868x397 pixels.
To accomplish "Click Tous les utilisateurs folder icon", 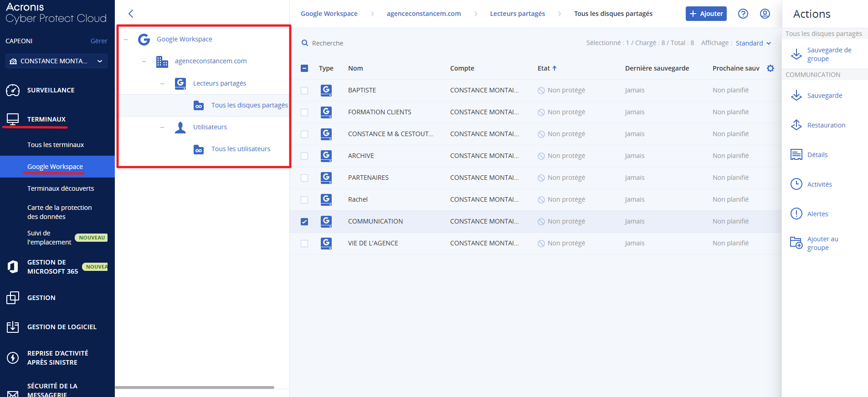I will point(199,149).
